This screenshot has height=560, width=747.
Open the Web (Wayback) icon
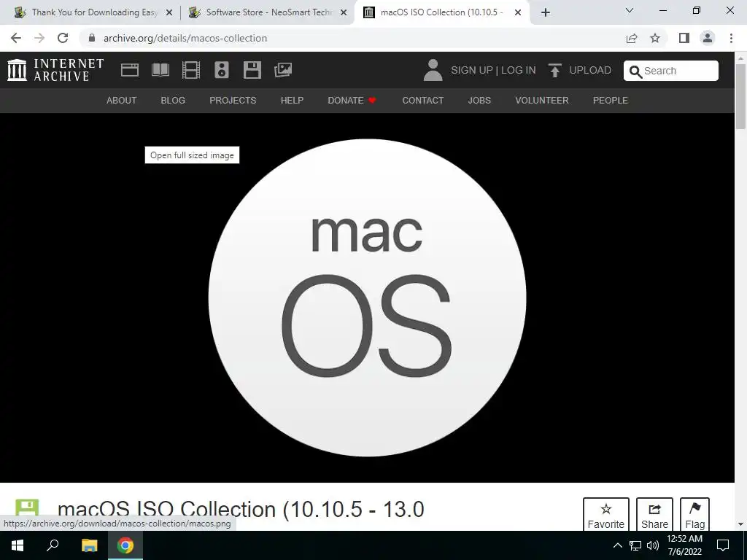point(130,70)
